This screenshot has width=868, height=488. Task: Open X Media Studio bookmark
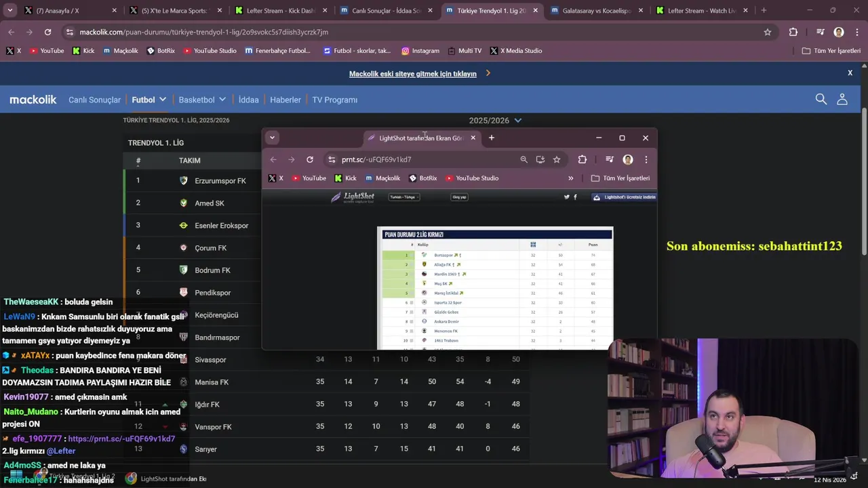pyautogui.click(x=515, y=51)
